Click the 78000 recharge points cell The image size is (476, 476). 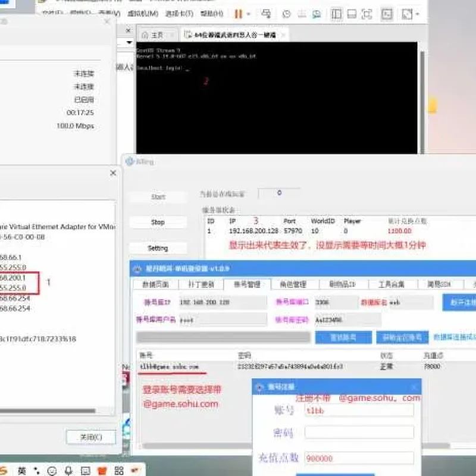pyautogui.click(x=432, y=367)
